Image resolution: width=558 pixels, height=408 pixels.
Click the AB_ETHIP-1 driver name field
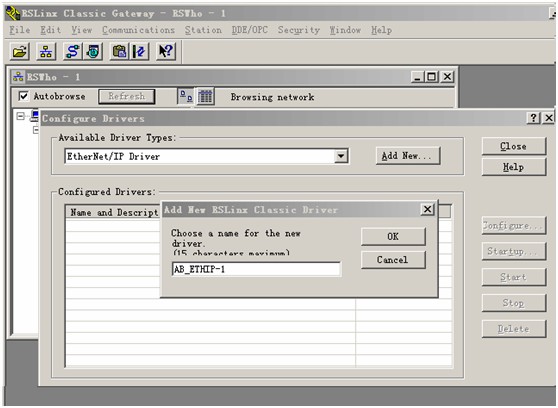pos(256,269)
